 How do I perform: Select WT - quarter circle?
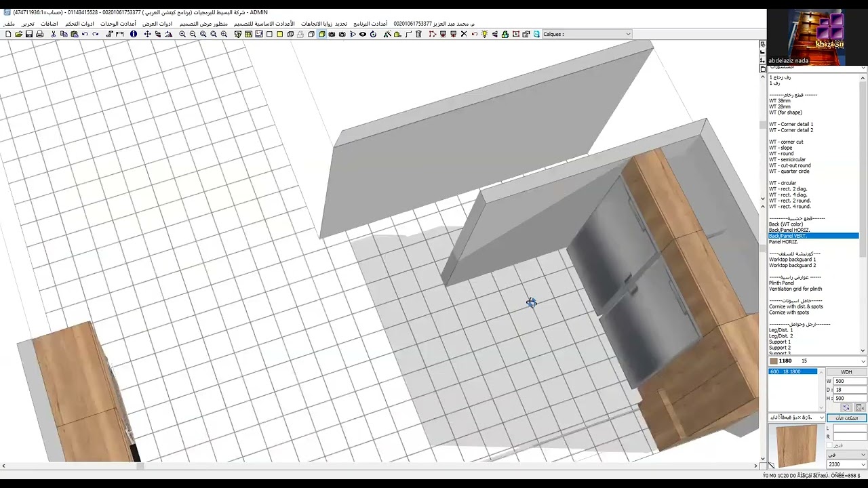pos(789,171)
